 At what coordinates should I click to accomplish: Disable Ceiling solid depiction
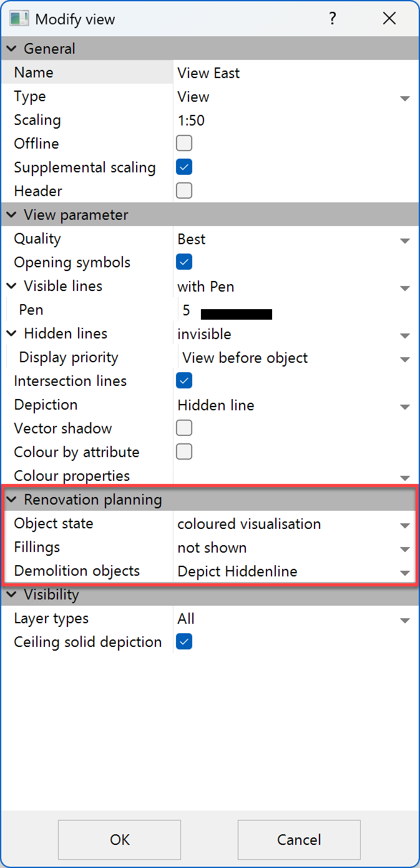click(183, 641)
